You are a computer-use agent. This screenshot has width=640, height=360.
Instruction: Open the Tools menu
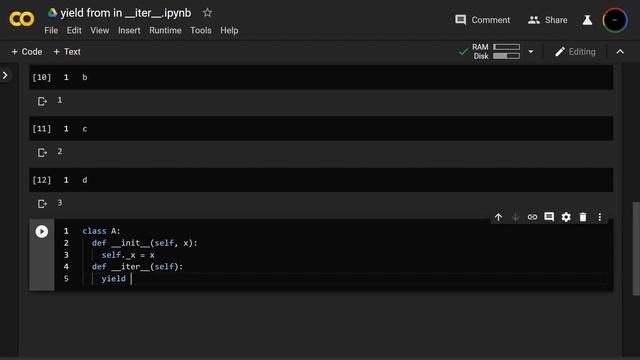point(201,31)
